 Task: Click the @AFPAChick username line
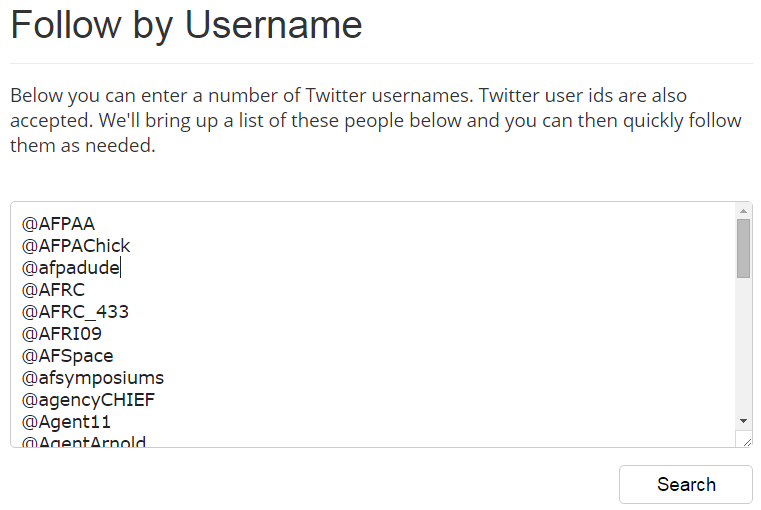pos(76,246)
